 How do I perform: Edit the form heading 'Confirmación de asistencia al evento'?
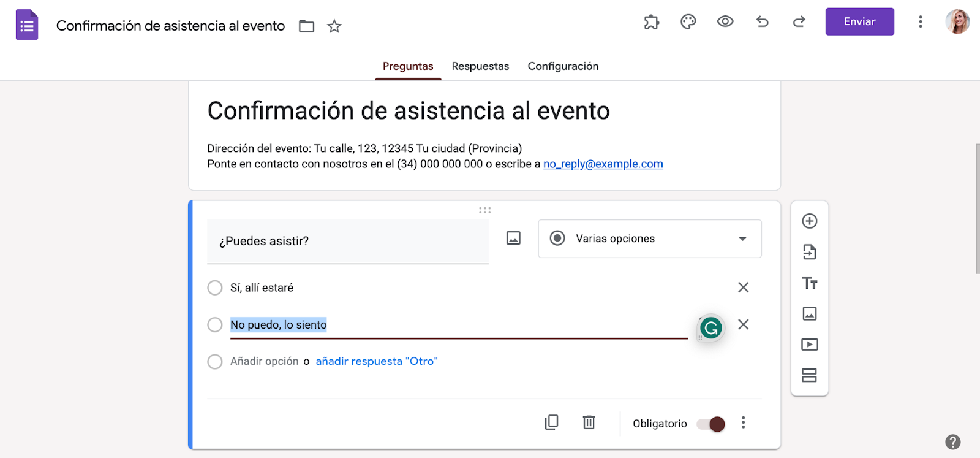click(x=409, y=111)
